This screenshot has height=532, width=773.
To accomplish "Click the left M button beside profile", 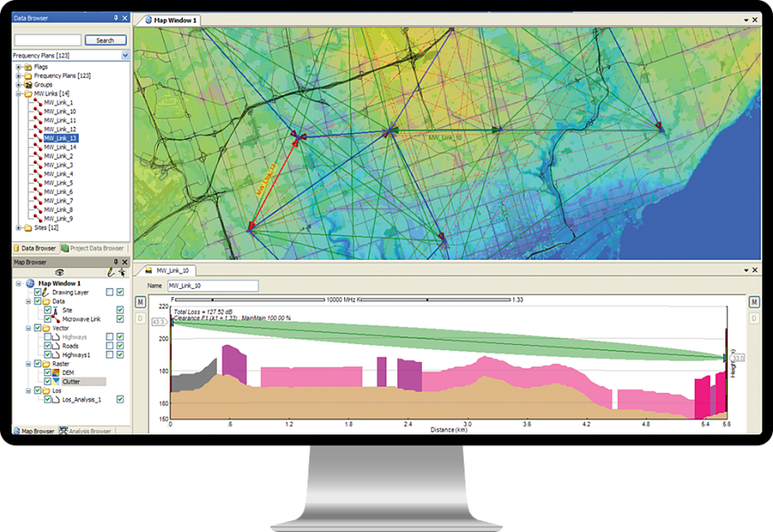I will click(x=140, y=302).
